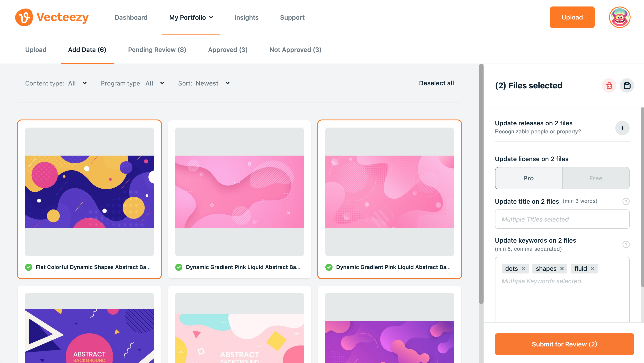Click green check on selected Pink Liquid card
This screenshot has width=644, height=363.
(329, 267)
